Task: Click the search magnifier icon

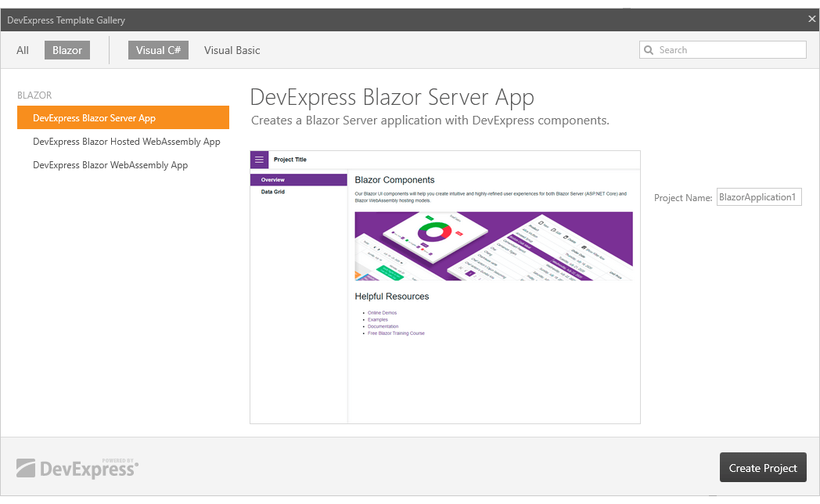Action: pyautogui.click(x=649, y=49)
